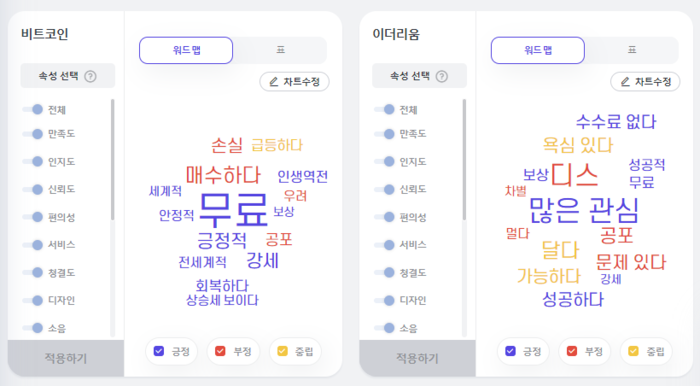Uncheck 중립 checkbox under 비트코인 word map
The width and height of the screenshot is (700, 386).
coord(282,351)
